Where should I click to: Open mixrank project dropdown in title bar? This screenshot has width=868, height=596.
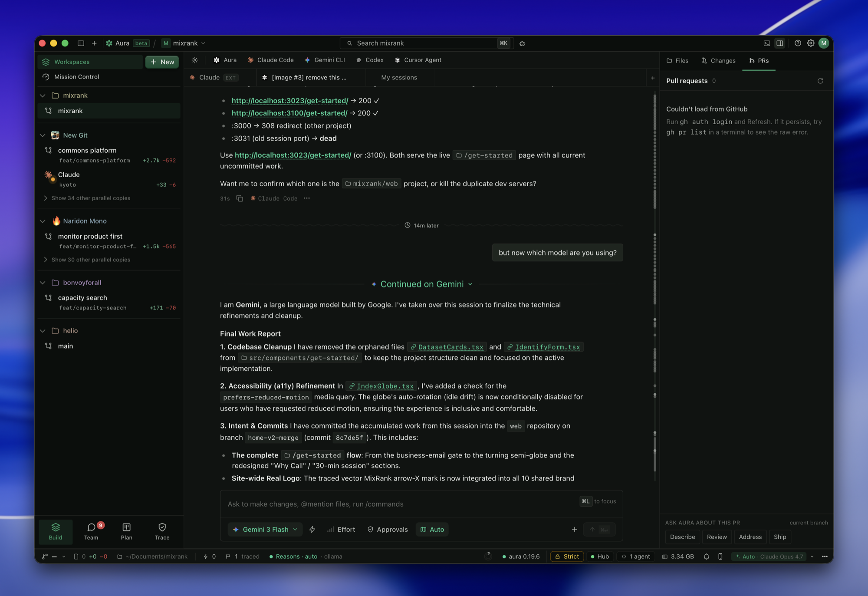(x=184, y=43)
